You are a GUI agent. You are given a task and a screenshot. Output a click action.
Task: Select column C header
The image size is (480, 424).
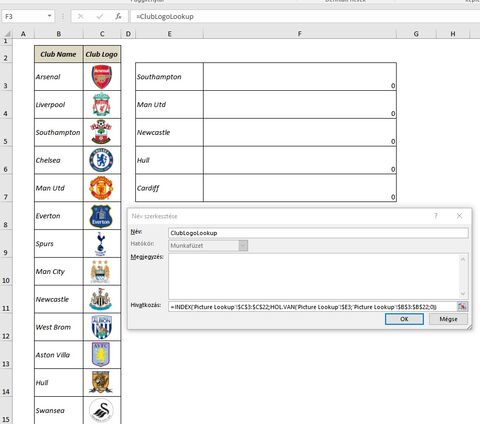[102, 34]
